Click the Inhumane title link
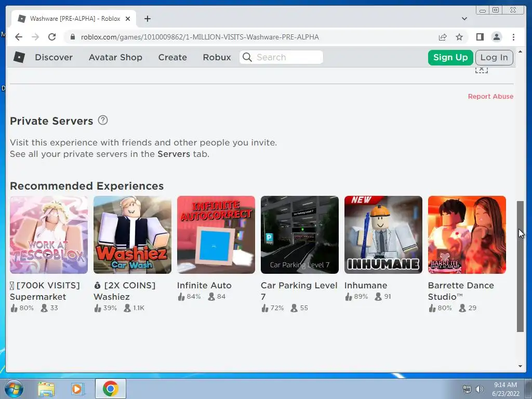The height and width of the screenshot is (399, 532). 366,285
